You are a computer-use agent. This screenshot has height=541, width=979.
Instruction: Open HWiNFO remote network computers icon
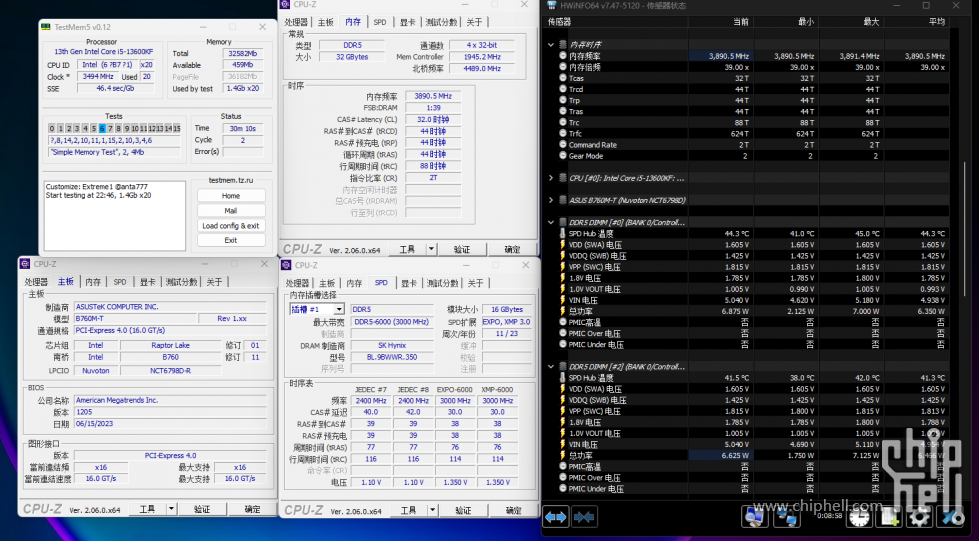[786, 517]
